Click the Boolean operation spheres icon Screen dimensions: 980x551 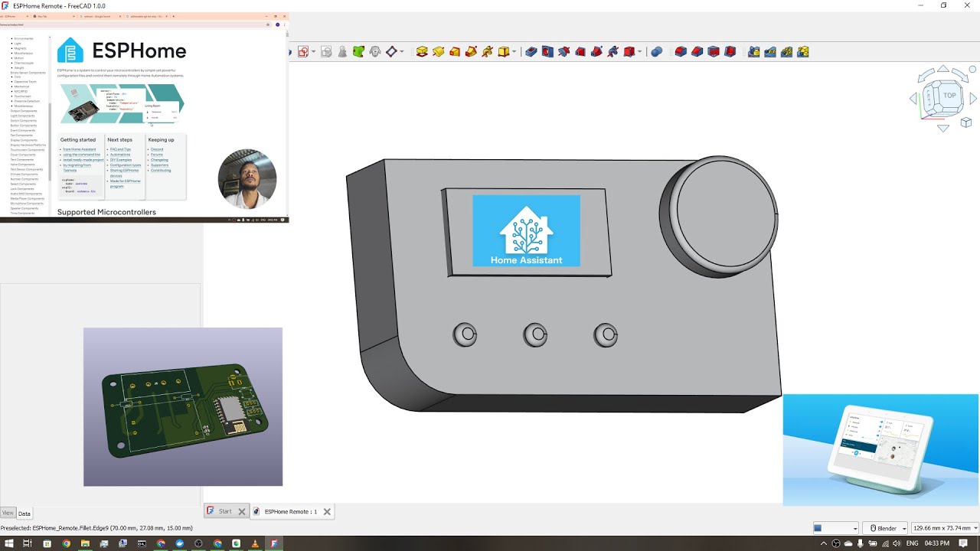(657, 52)
